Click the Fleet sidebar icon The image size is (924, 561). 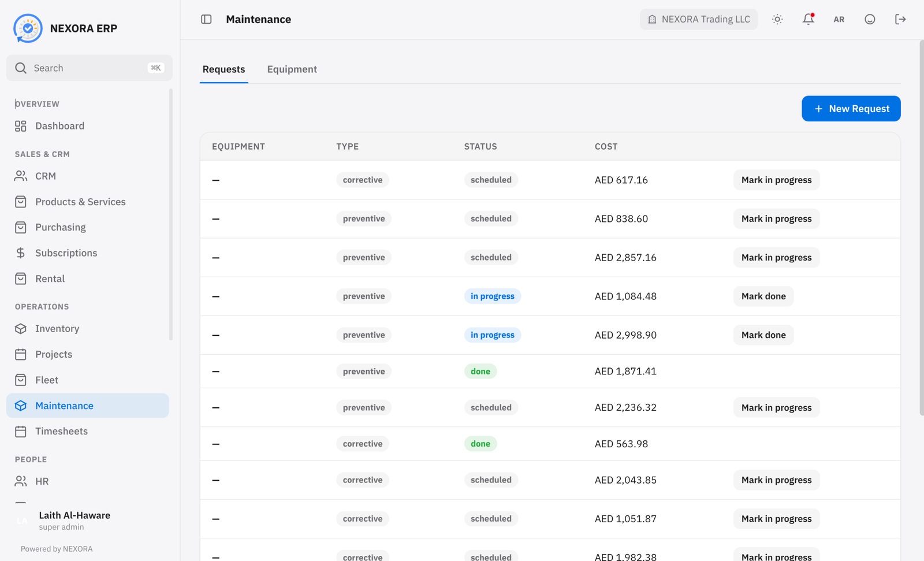click(x=21, y=380)
